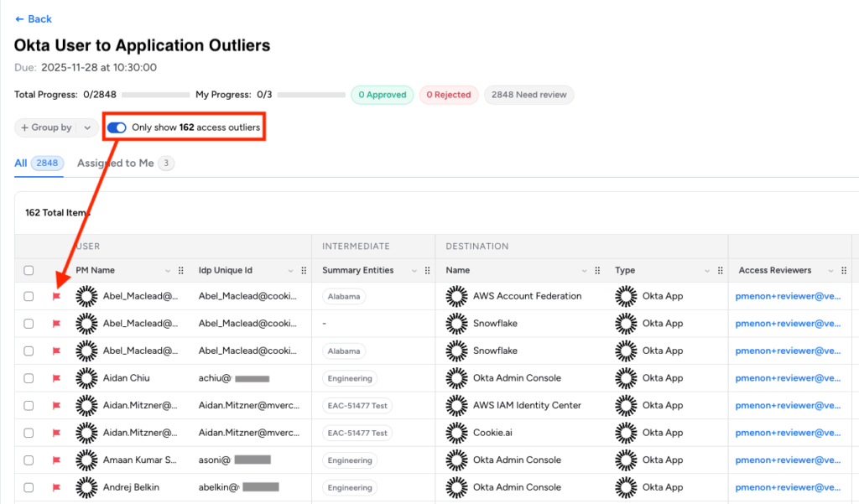Toggle off Only show 162 access outliers
Image resolution: width=859 pixels, height=504 pixels.
(117, 127)
